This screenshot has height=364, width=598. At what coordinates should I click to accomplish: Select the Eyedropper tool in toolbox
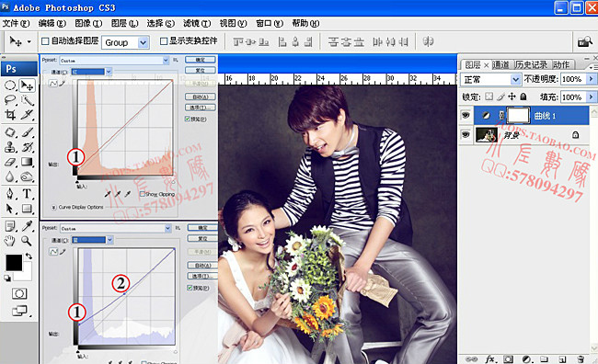tap(27, 226)
